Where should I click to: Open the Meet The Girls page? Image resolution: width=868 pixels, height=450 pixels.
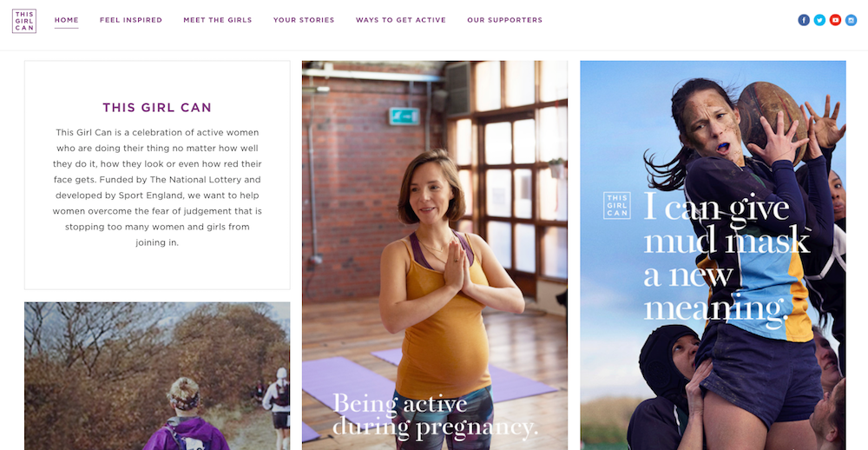(218, 20)
